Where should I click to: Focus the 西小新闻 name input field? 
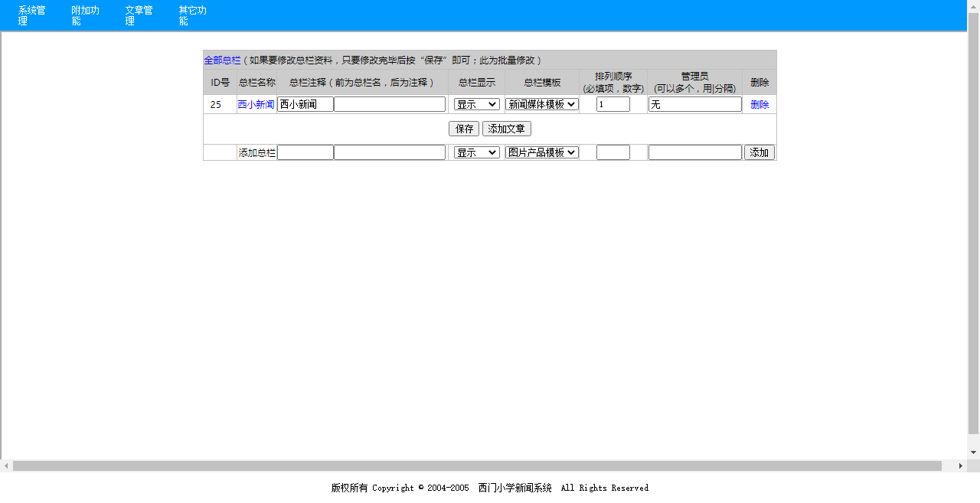[x=305, y=104]
